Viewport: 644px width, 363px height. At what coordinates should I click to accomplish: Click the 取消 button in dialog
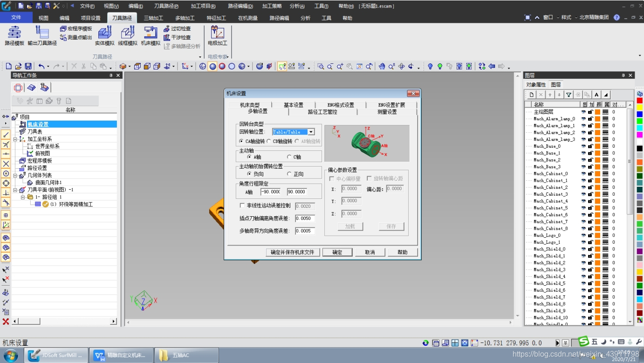pos(370,252)
